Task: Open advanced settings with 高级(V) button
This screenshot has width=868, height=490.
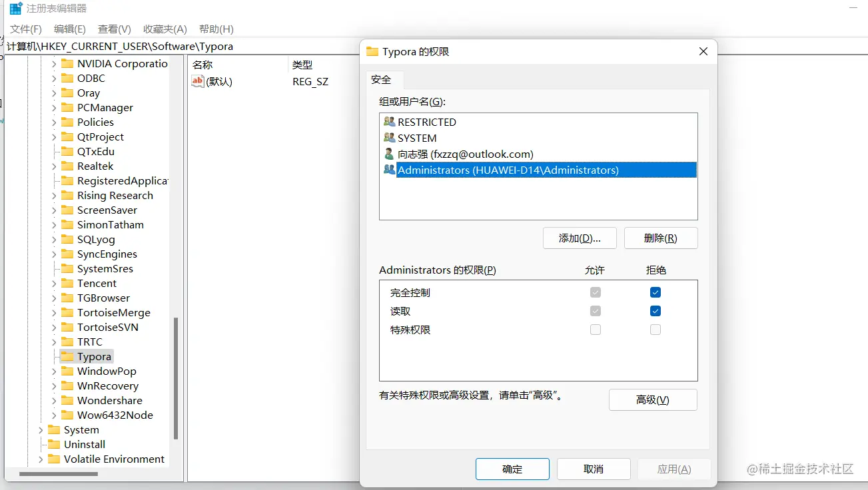Action: (653, 399)
